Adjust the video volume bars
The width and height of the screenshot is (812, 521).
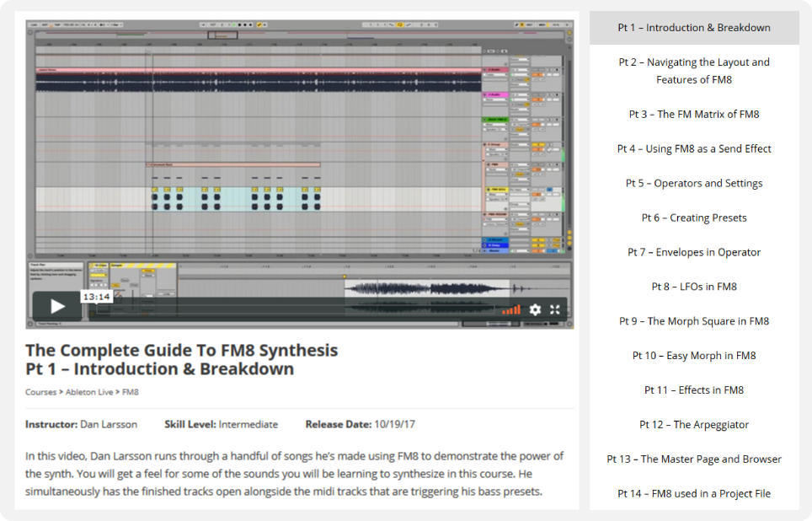click(x=511, y=309)
